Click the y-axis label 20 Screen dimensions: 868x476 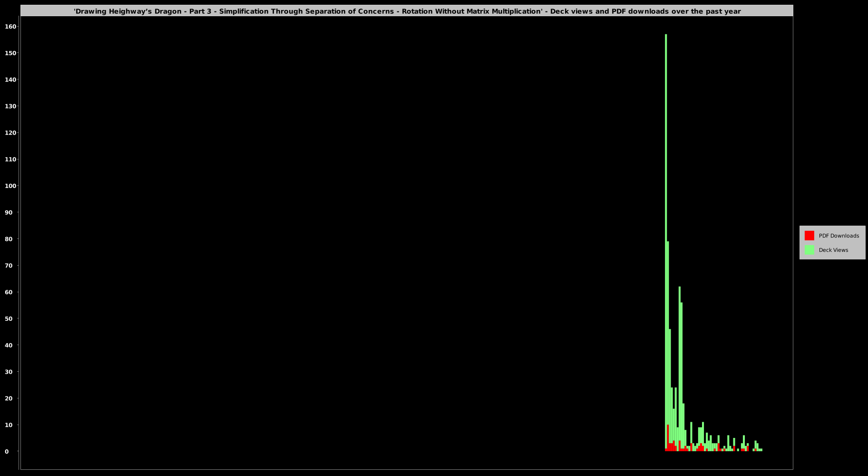coord(9,398)
